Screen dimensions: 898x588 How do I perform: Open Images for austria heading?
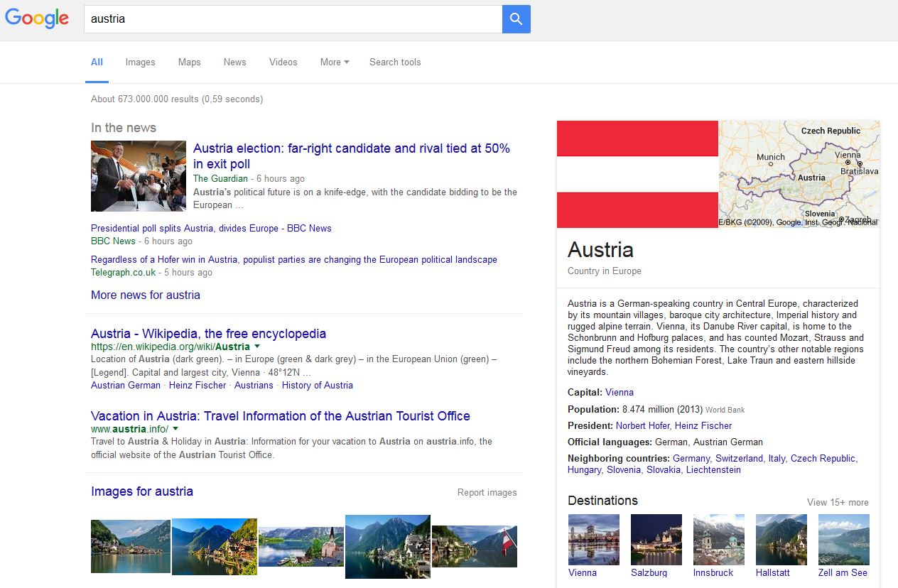coord(142,491)
